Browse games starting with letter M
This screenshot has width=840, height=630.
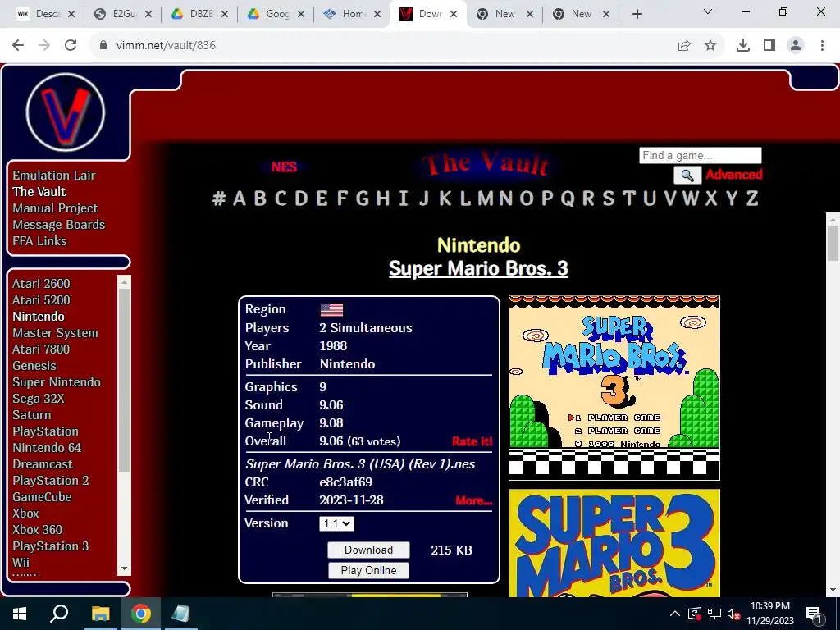pyautogui.click(x=486, y=199)
